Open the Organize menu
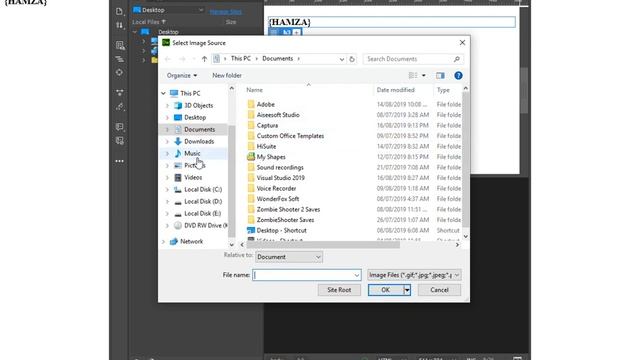 (182, 76)
